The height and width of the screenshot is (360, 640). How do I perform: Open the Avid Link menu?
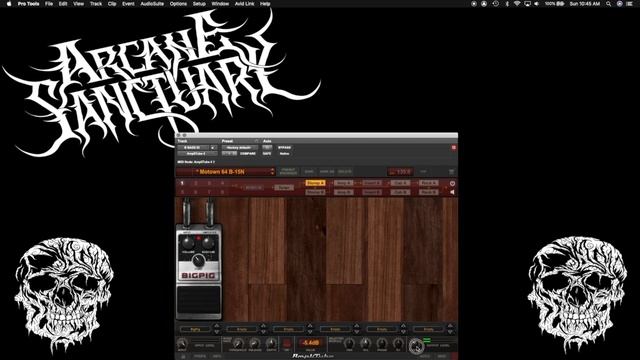click(x=244, y=4)
